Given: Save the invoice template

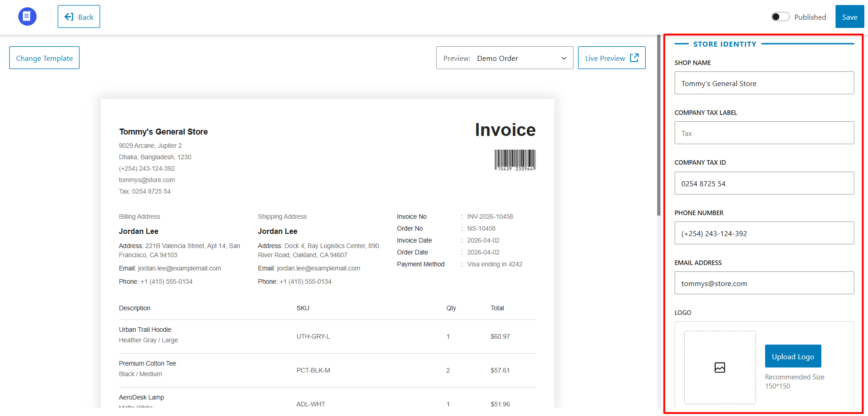Looking at the screenshot, I should click(850, 17).
